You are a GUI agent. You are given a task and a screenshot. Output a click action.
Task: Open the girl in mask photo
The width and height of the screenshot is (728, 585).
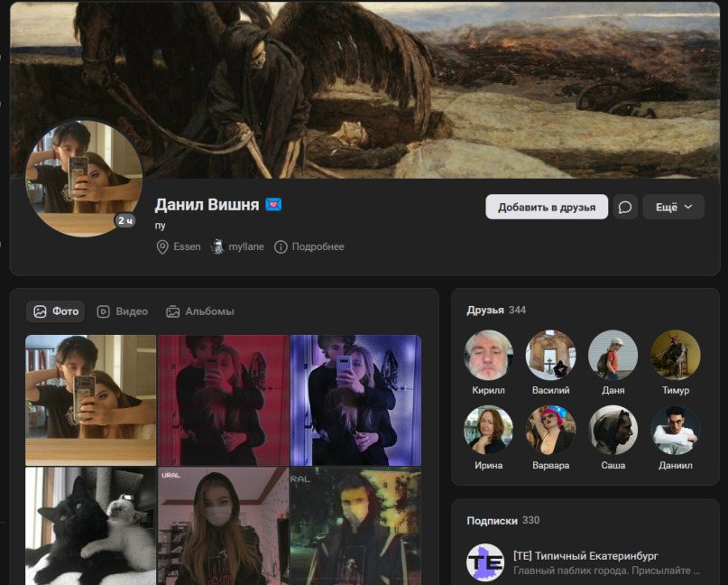click(x=224, y=526)
